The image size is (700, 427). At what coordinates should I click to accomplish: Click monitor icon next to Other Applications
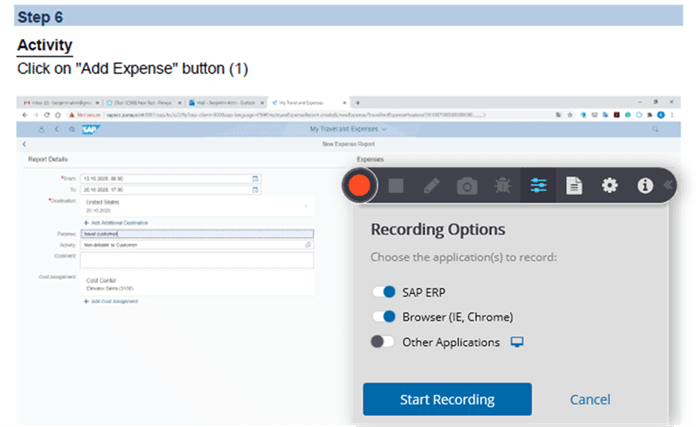[517, 342]
